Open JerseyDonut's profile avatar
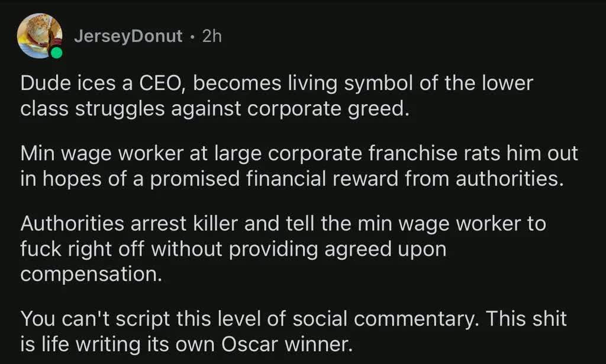The image size is (606, 364). pos(40,35)
